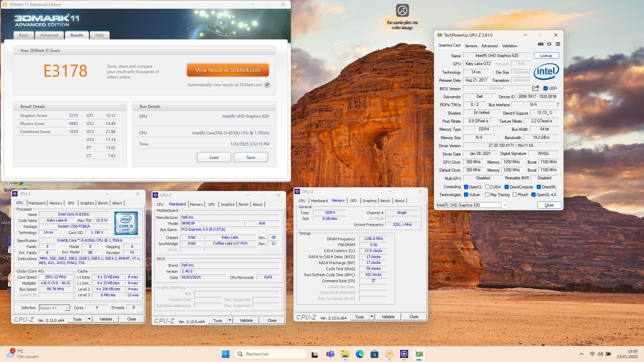The height and width of the screenshot is (362, 644).
Task: Switch to GPU-Z taskbar icon
Action: 419,354
